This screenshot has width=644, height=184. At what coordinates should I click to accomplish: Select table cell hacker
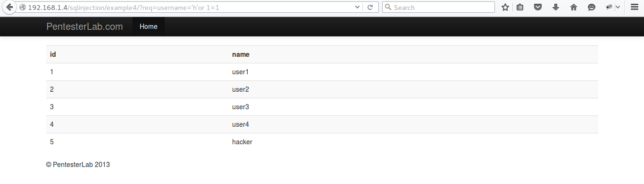pos(242,142)
